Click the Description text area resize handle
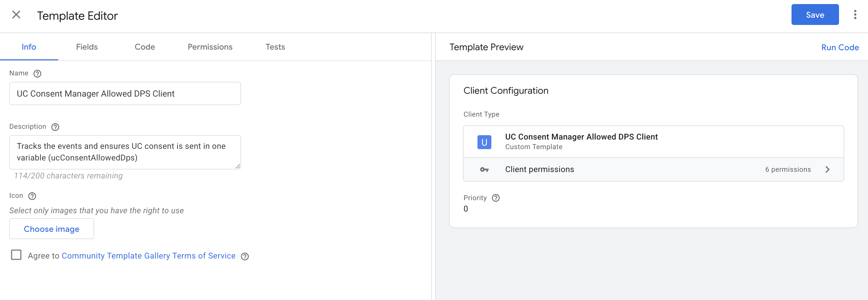868x300 pixels. (x=238, y=166)
